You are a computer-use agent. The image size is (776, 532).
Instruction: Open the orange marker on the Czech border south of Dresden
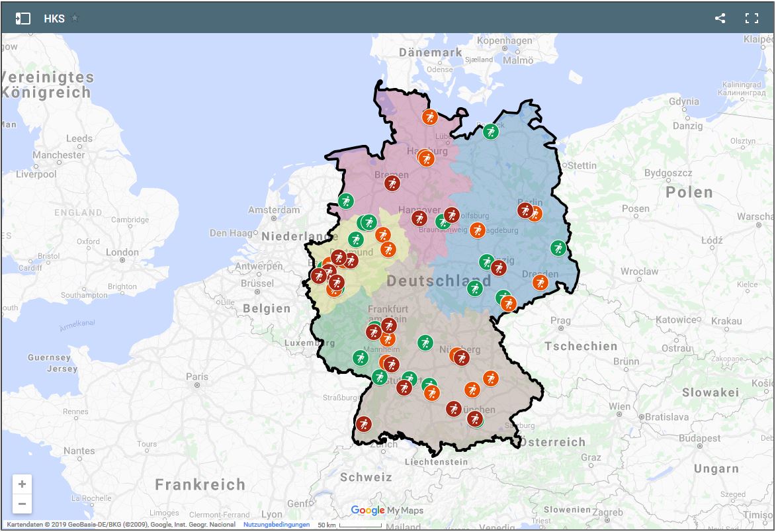(x=508, y=303)
